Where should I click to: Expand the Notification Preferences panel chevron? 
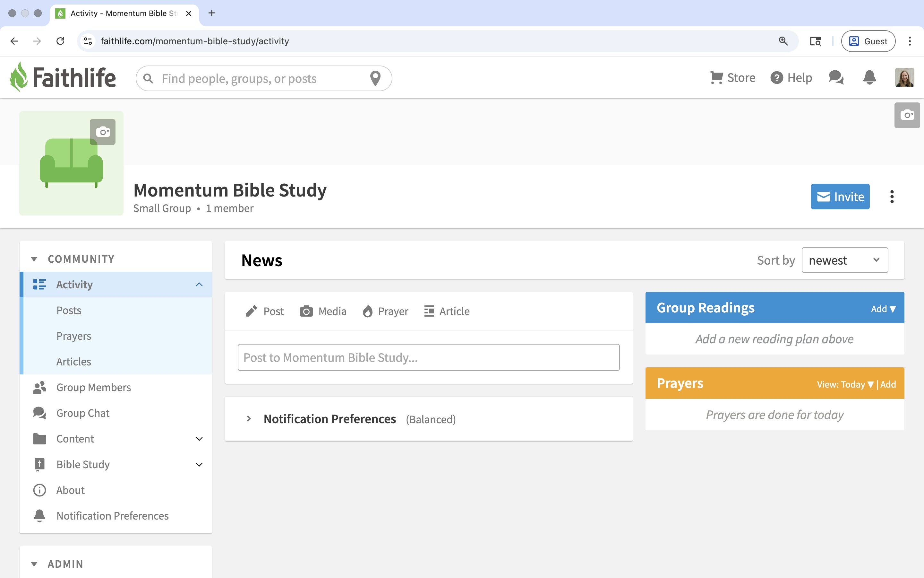pyautogui.click(x=249, y=419)
